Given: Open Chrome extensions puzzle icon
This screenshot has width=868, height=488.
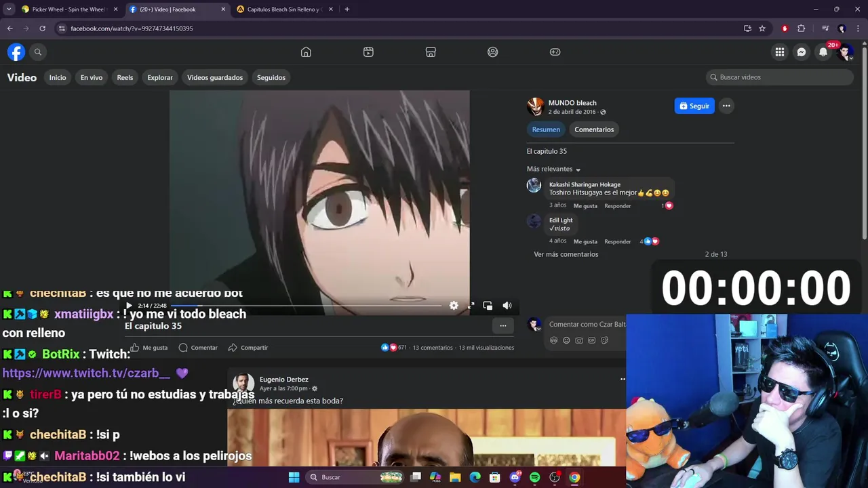Looking at the screenshot, I should [x=801, y=28].
